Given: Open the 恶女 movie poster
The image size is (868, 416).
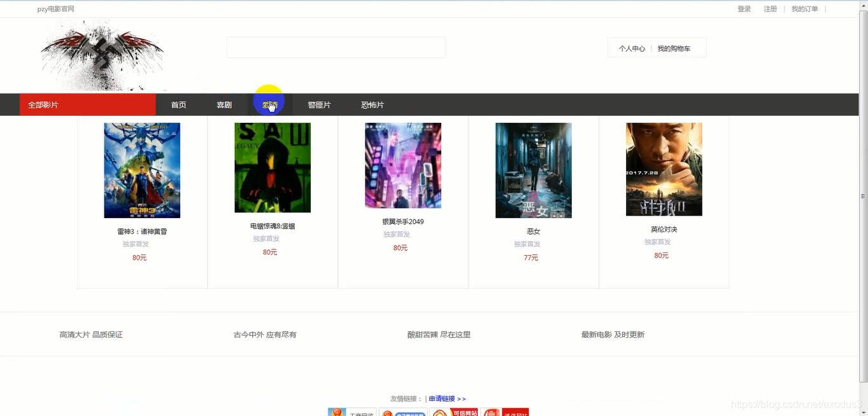Looking at the screenshot, I should point(534,170).
